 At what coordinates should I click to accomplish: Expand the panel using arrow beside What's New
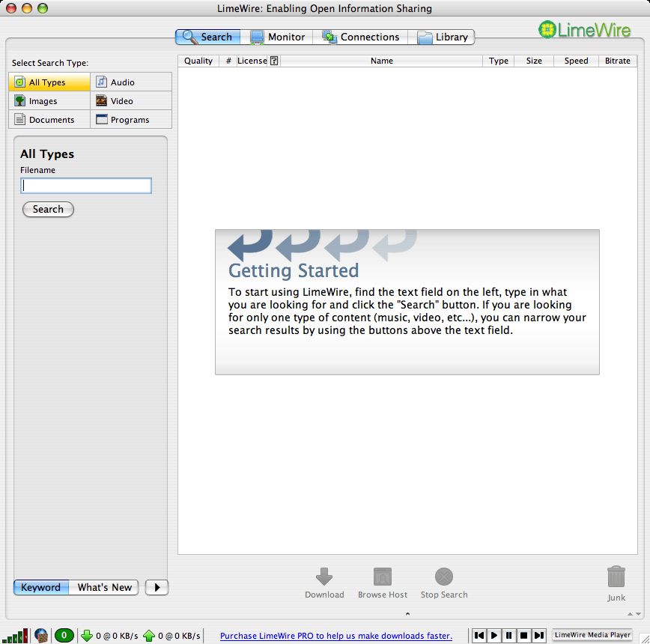pos(157,587)
